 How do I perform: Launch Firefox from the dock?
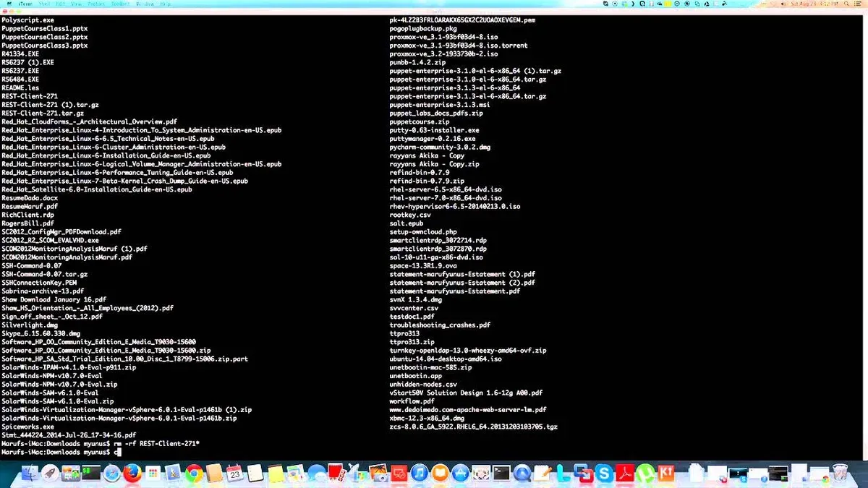click(x=132, y=474)
